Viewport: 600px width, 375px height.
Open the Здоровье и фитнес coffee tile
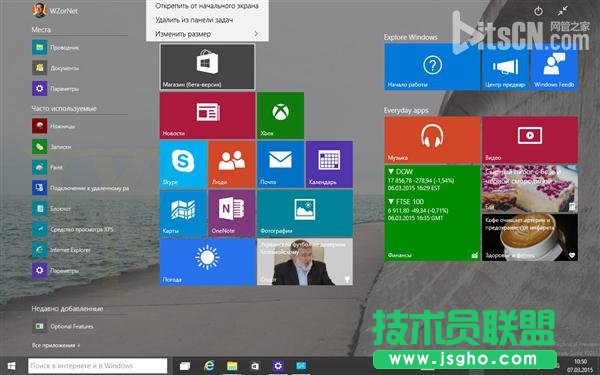[x=530, y=237]
